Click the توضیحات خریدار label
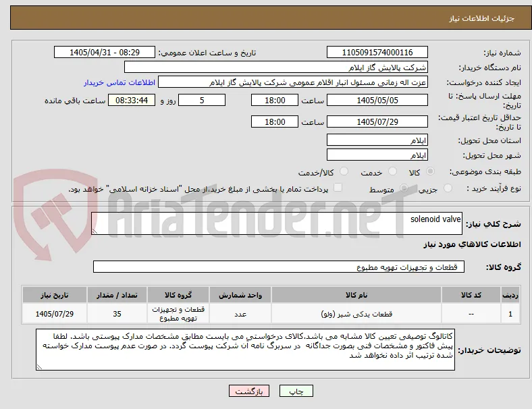 point(489,350)
